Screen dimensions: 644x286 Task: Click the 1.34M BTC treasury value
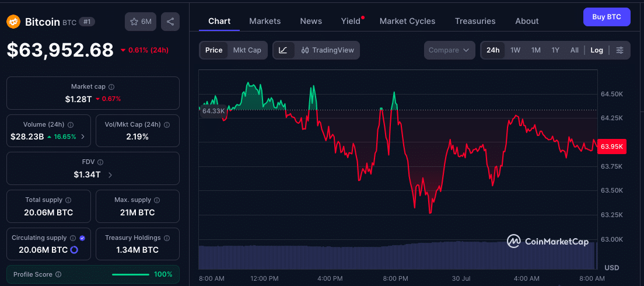pos(137,250)
